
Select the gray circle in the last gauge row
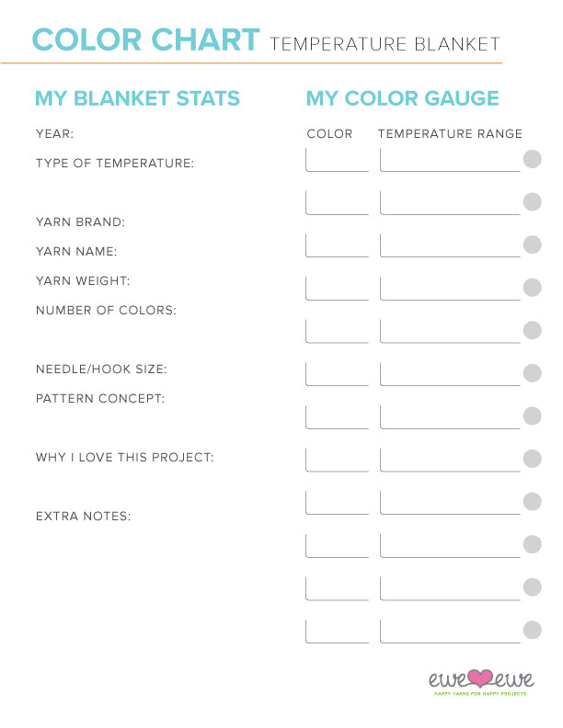[x=532, y=630]
